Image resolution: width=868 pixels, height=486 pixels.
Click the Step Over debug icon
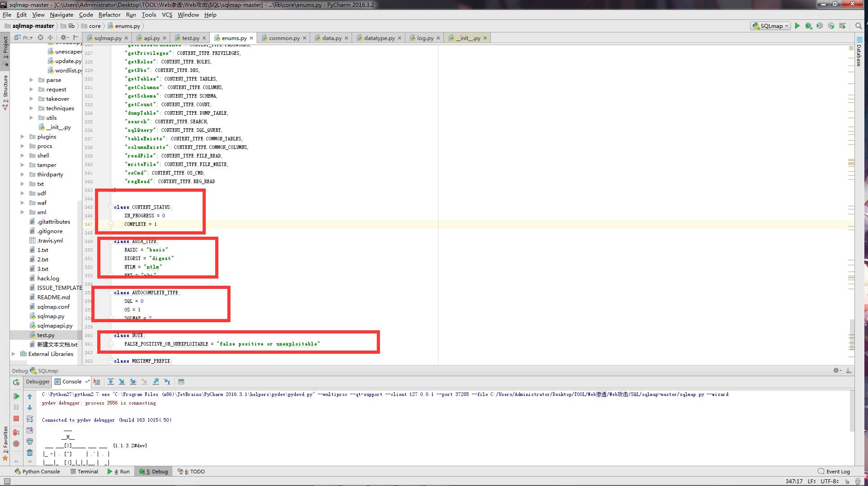[110, 382]
